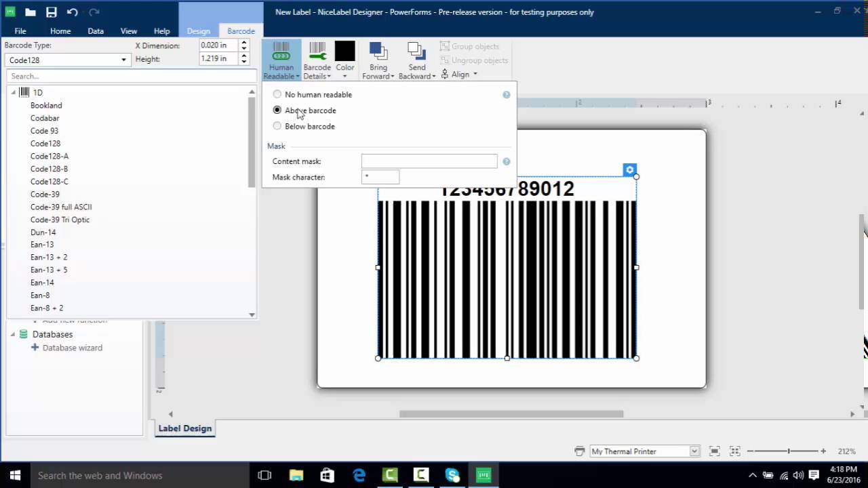This screenshot has height=488, width=868.
Task: Open the Barcode Type Code128 combo box
Action: (x=66, y=60)
